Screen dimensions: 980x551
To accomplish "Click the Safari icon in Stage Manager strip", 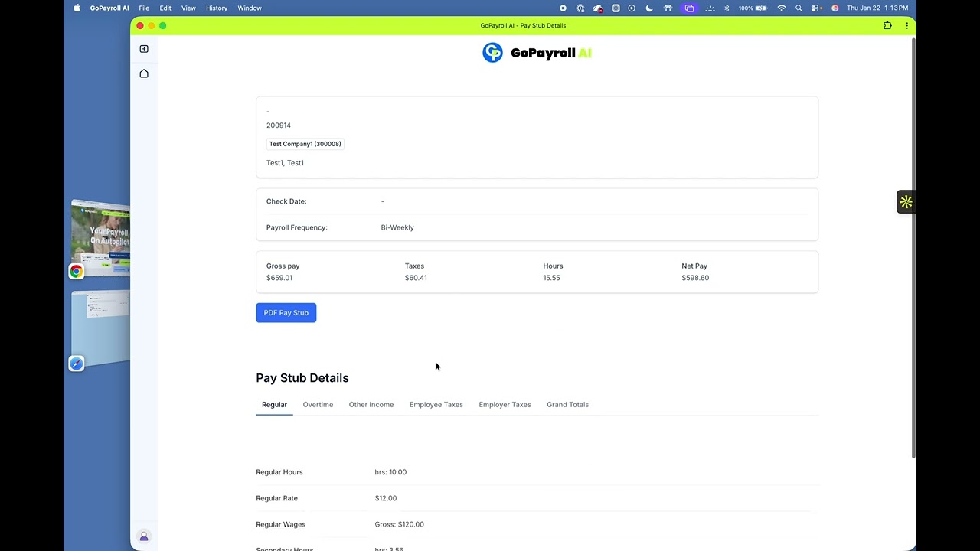I will (x=76, y=364).
